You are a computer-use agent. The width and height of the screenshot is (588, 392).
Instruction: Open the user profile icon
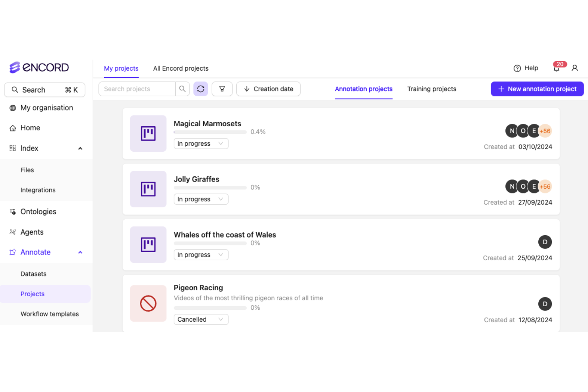tap(575, 68)
